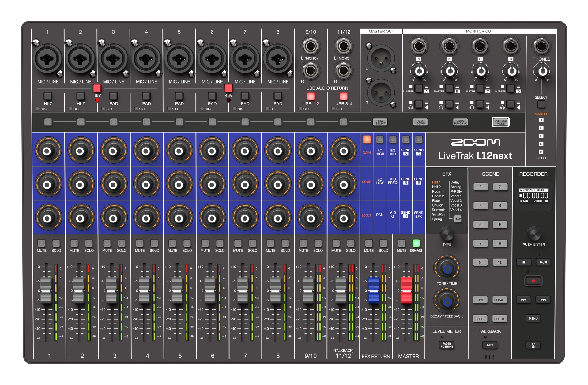This screenshot has height=385, width=588.
Task: Mute channel 3
Action: 107,243
